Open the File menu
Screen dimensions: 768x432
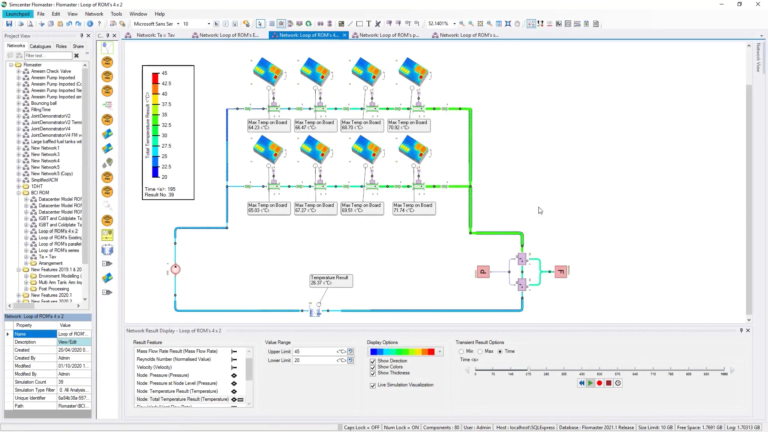(41, 14)
